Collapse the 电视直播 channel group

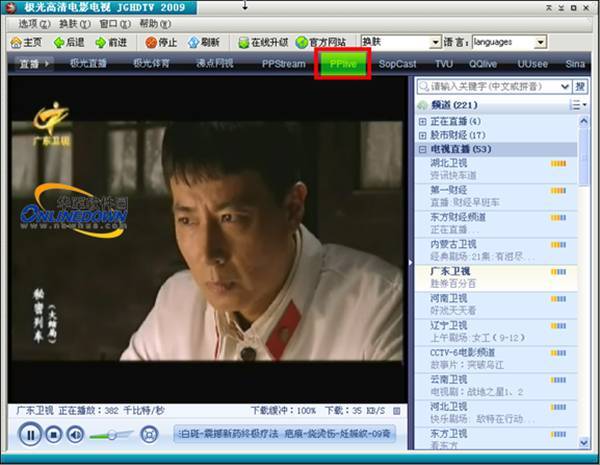423,149
